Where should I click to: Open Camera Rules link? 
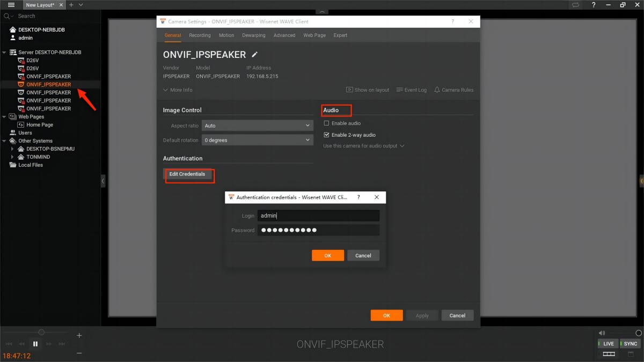tap(453, 90)
